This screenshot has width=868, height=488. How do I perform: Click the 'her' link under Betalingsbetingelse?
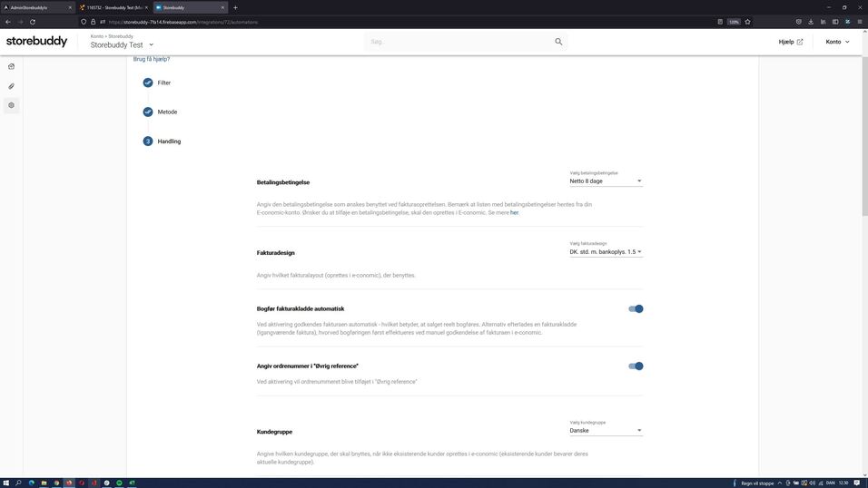pos(514,212)
